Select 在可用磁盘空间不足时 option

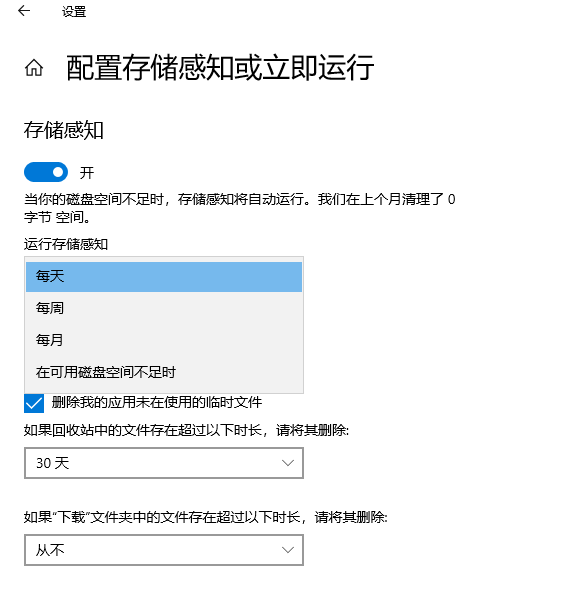[x=164, y=372]
